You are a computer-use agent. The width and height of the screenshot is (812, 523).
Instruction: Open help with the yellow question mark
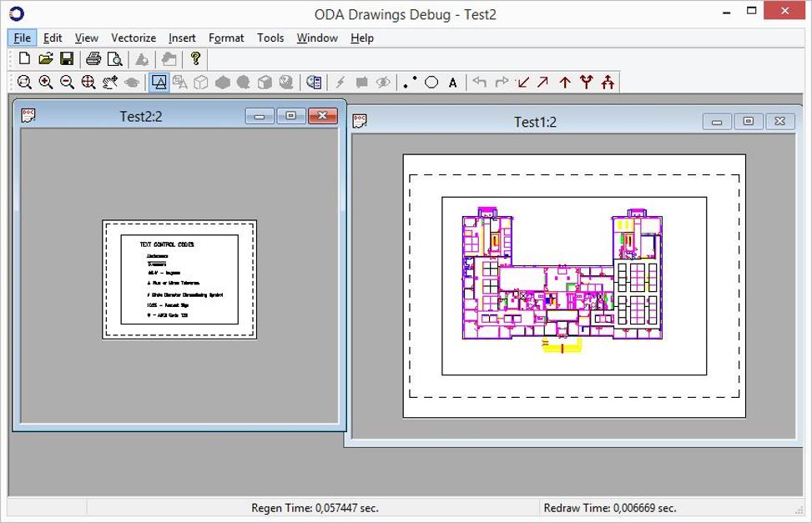pyautogui.click(x=195, y=58)
